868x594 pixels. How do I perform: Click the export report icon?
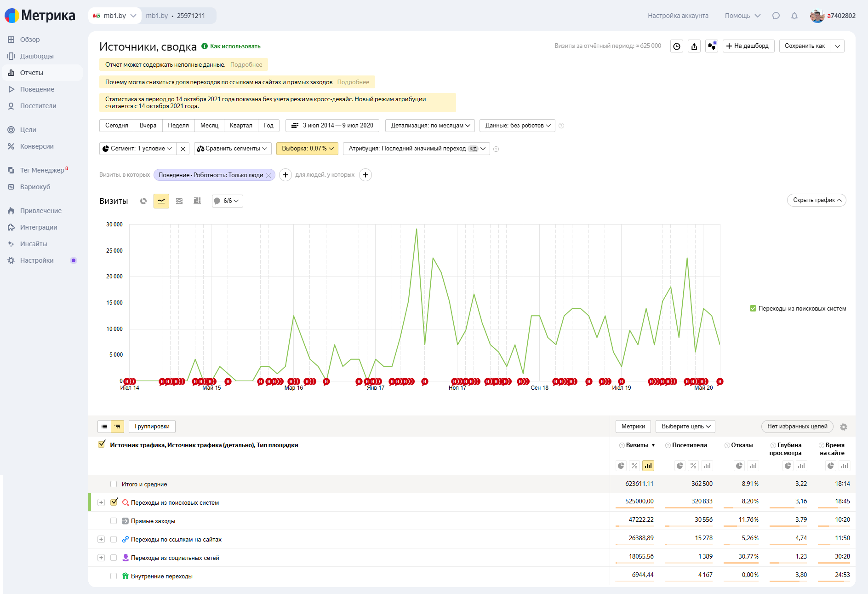tap(694, 46)
